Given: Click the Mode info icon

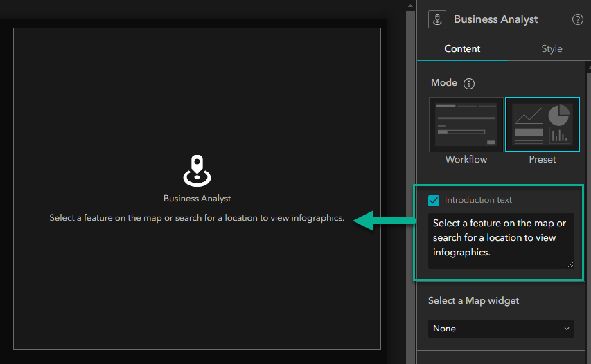Looking at the screenshot, I should click(469, 84).
